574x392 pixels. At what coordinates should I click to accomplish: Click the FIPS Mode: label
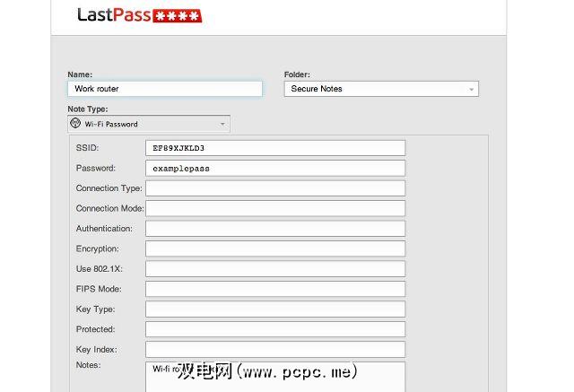pos(99,289)
